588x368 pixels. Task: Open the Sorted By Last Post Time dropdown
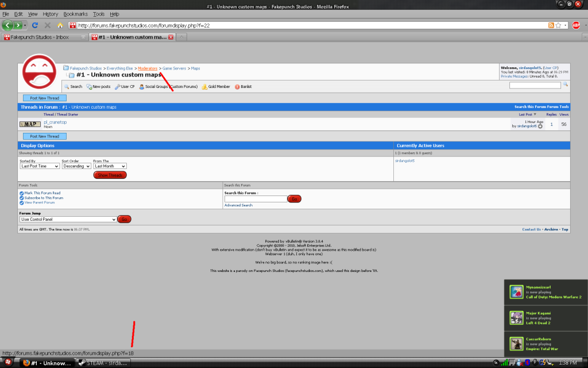(40, 166)
